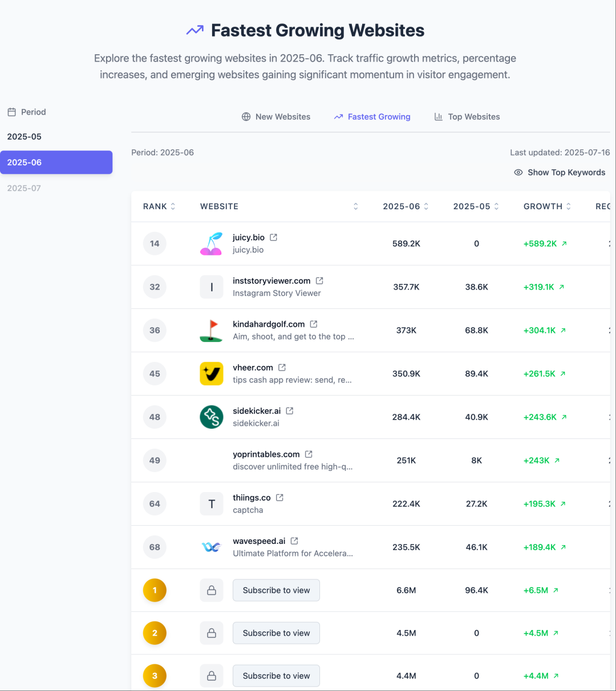Click the 'Instagram Story Viewer' description
This screenshot has height=691, width=616.
[x=277, y=293]
